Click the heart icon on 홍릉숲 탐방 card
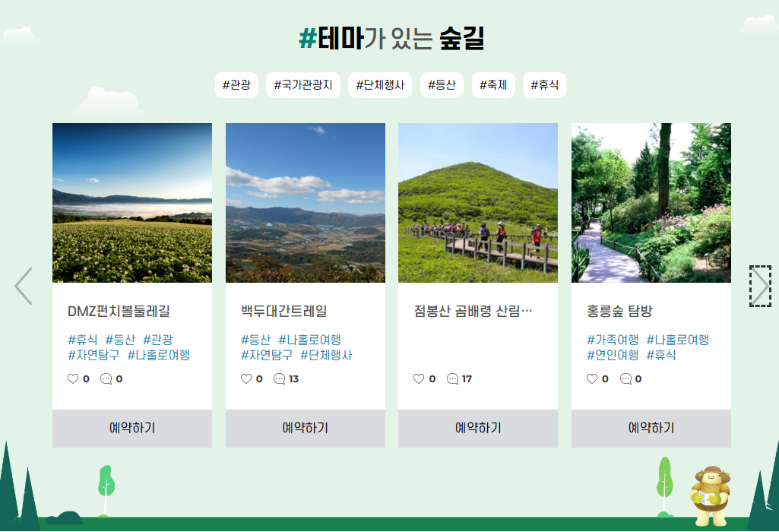 (x=591, y=378)
